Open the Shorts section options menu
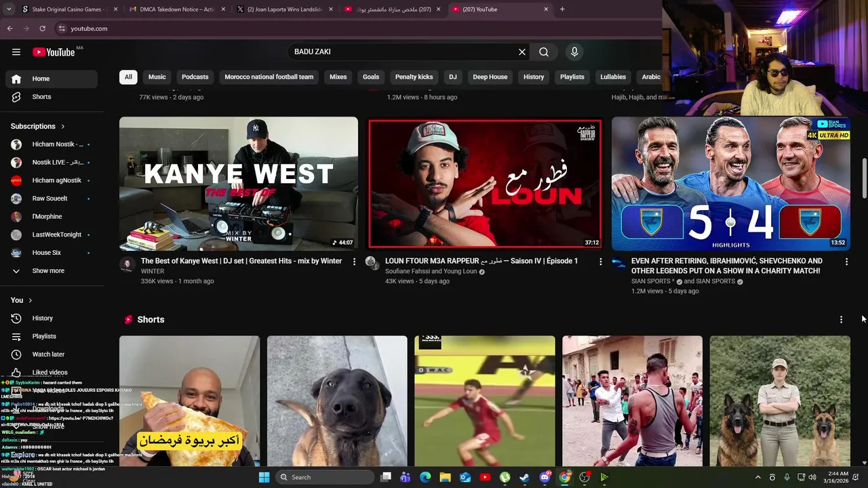The height and width of the screenshot is (488, 868). click(x=842, y=319)
